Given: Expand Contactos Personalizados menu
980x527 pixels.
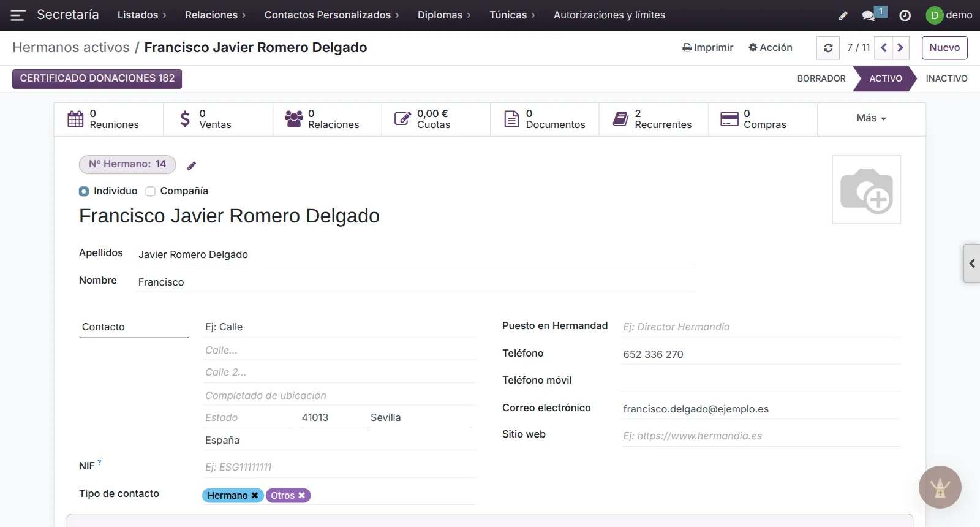Looking at the screenshot, I should tap(332, 15).
